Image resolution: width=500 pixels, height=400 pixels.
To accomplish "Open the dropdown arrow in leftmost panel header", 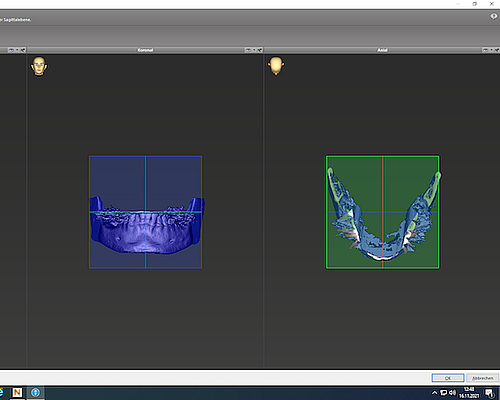I will pos(17,50).
